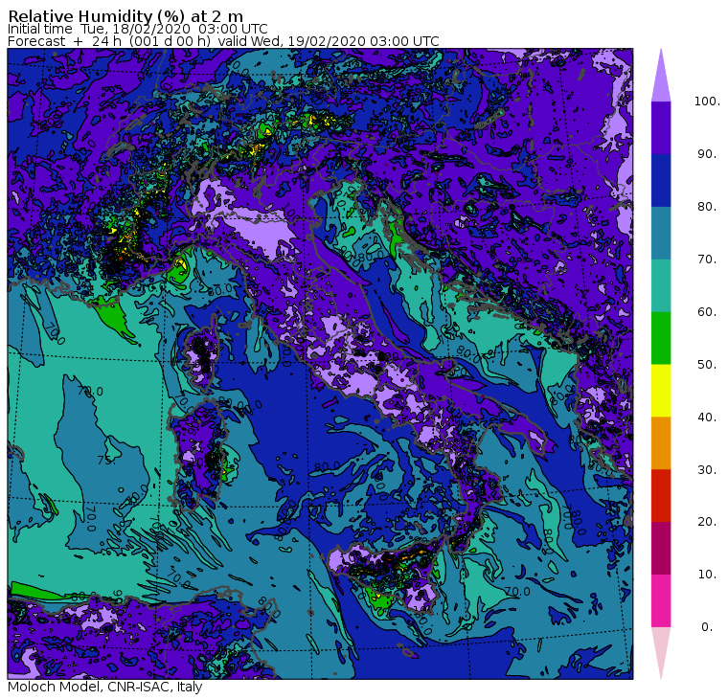Click the '50.' colorbar label
The height and width of the screenshot is (700, 728).
(707, 365)
